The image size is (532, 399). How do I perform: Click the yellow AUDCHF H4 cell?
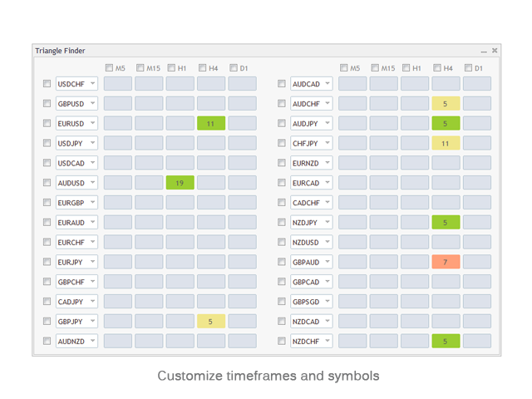pos(446,104)
